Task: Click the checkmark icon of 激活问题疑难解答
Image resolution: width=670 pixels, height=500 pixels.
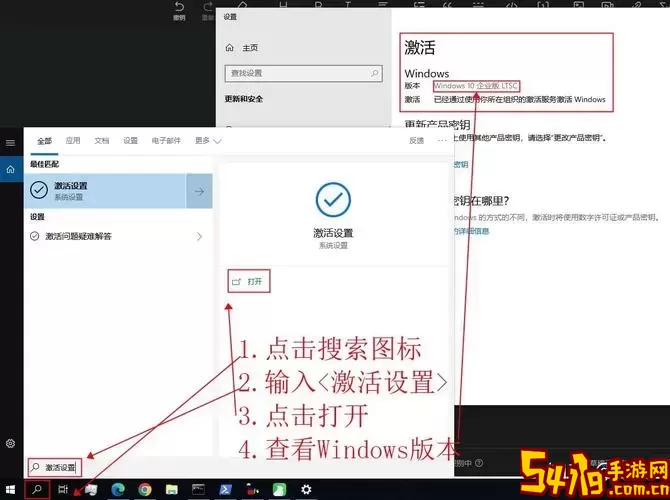Action: click(x=35, y=236)
